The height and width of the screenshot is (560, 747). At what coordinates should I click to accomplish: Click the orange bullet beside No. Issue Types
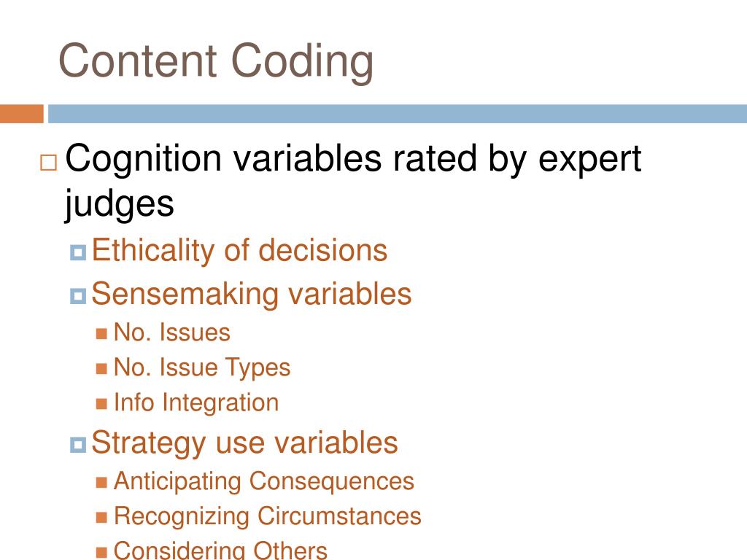click(101, 368)
